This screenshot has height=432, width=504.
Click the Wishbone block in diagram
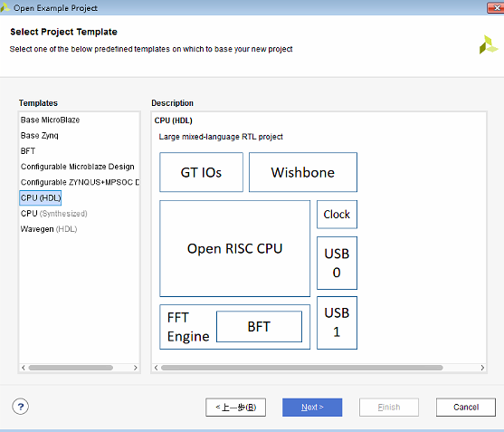coord(303,172)
